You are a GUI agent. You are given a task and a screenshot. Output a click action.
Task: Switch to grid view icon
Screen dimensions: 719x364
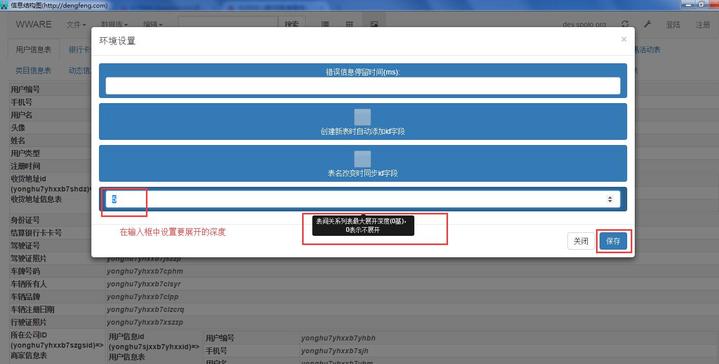pos(349,24)
